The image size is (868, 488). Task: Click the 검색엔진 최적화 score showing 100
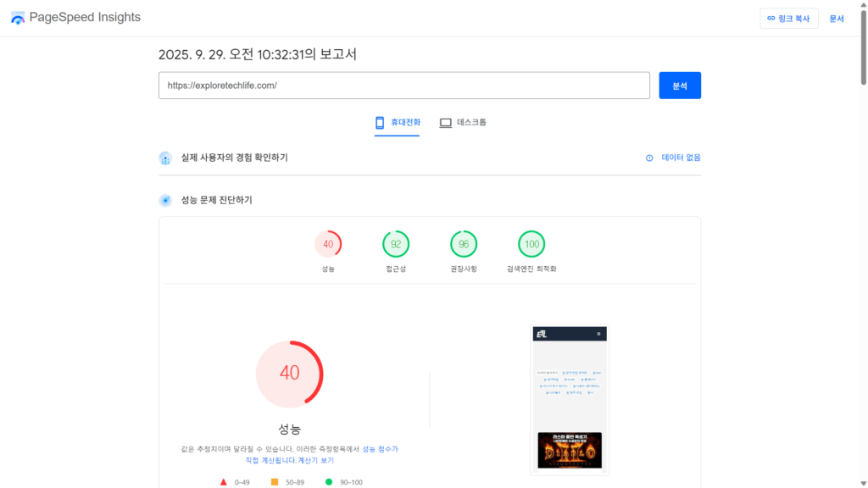coord(531,243)
